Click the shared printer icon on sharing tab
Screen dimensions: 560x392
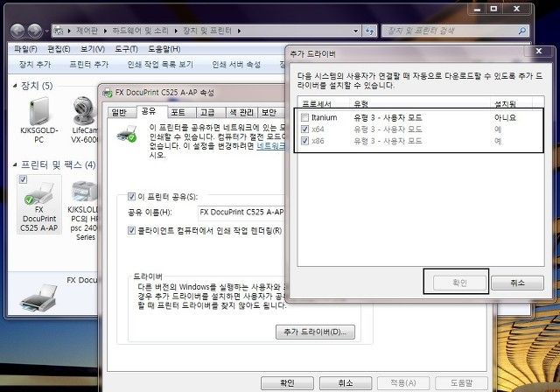pyautogui.click(x=127, y=134)
